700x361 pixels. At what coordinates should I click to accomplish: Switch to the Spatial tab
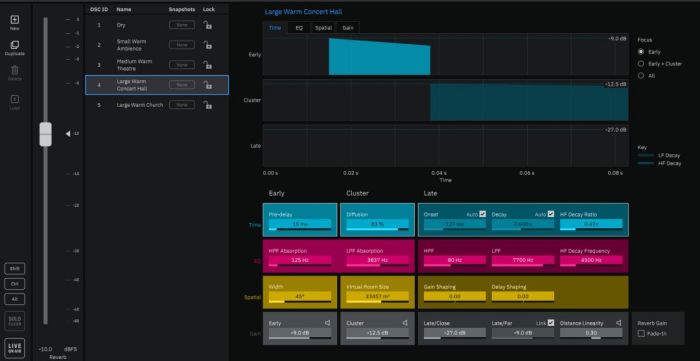[323, 28]
